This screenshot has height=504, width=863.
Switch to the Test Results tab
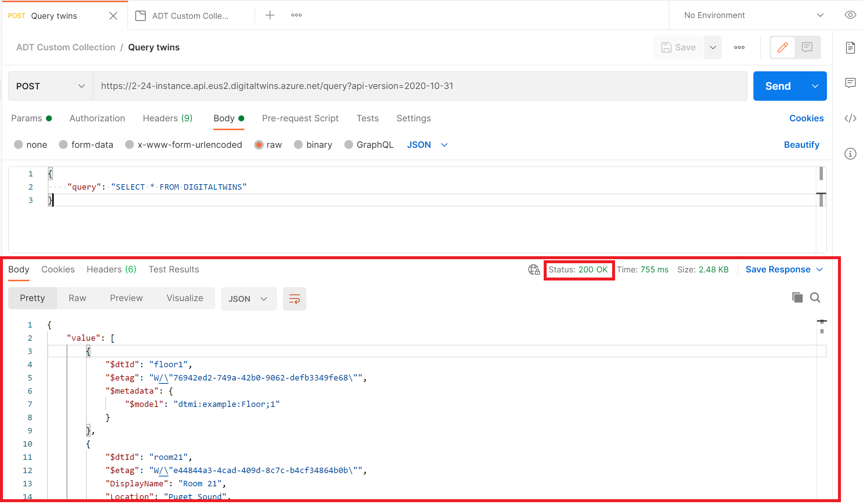[173, 269]
